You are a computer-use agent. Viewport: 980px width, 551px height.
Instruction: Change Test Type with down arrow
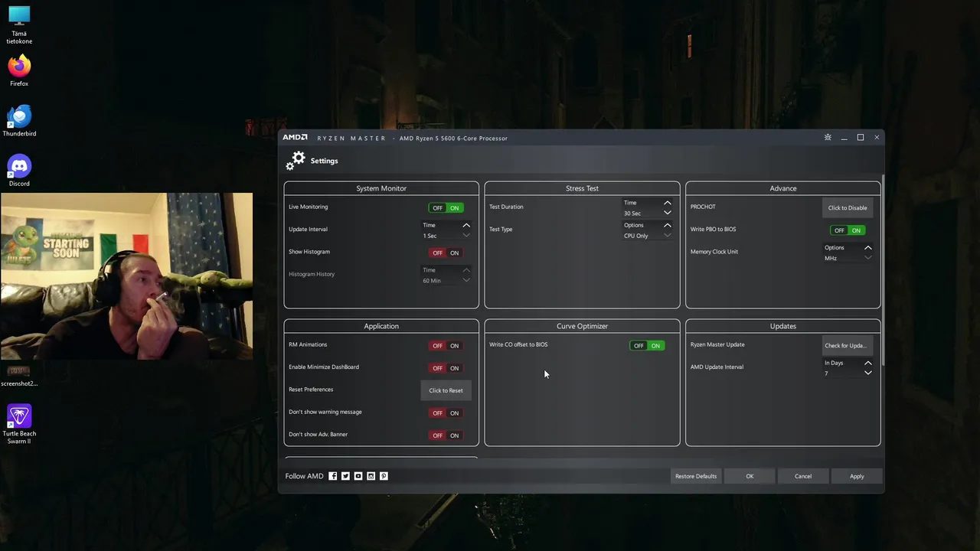668,236
